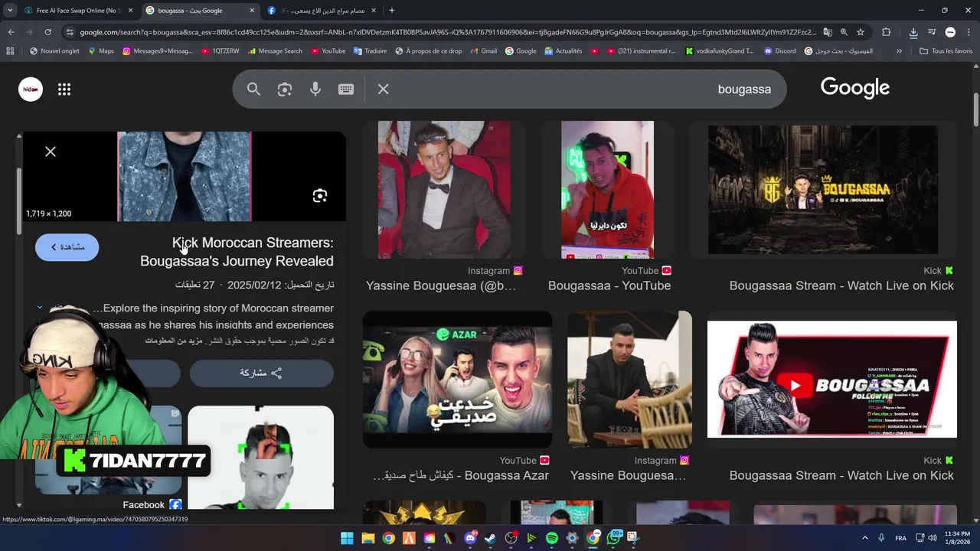
Task: Open Yassine Bouguesaa (@b... Instagram thumbnail
Action: (444, 189)
